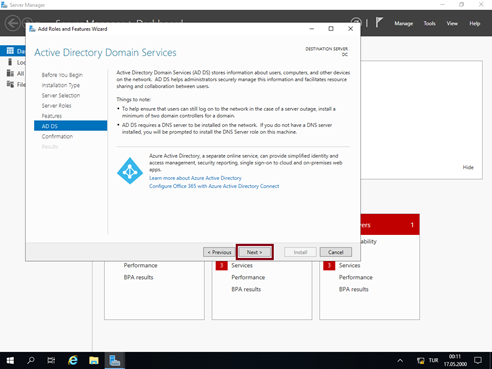Click the TUR input language indicator
Image resolution: width=492 pixels, height=369 pixels.
(x=433, y=360)
